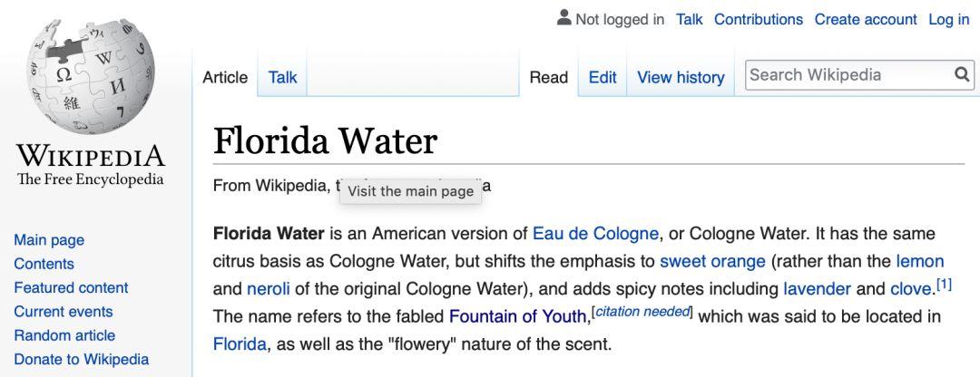Click the Donate to Wikipedia link

[81, 359]
